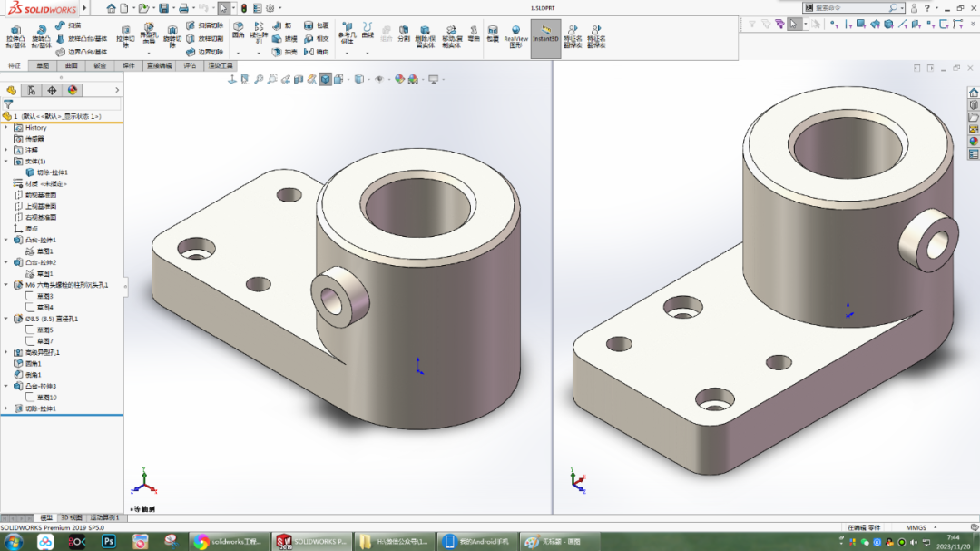Toggle shaded-with-edges display style icon
The width and height of the screenshot is (980, 551).
click(325, 80)
